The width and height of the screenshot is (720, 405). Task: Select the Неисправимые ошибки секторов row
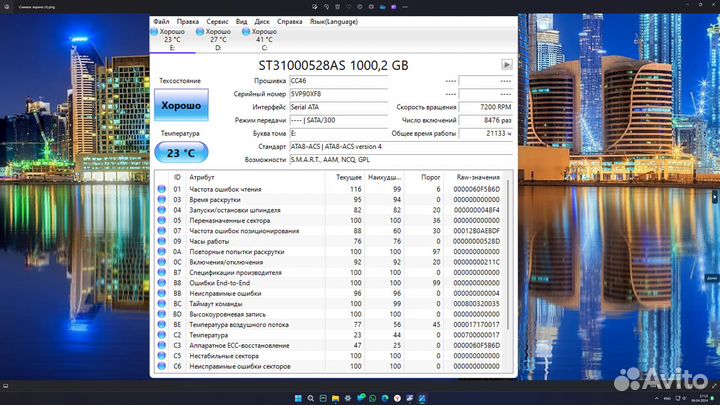point(329,366)
